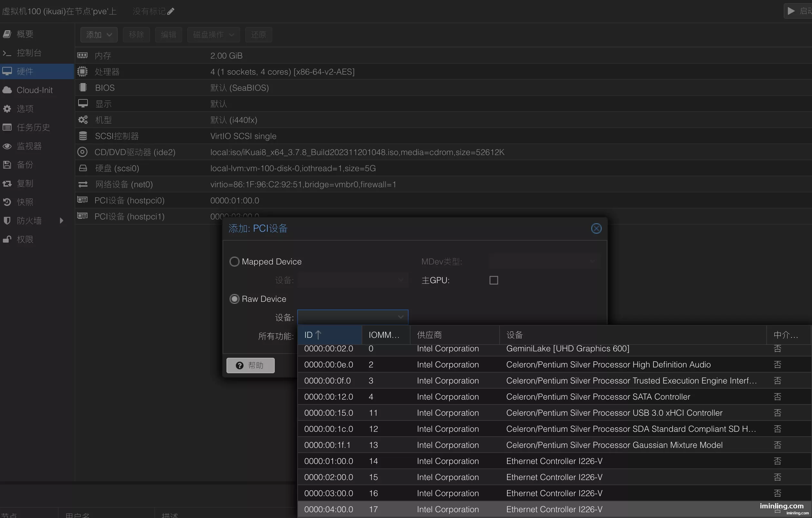The width and height of the screenshot is (812, 518).
Task: Expand the 防火墙 submenu arrow
Action: click(61, 221)
